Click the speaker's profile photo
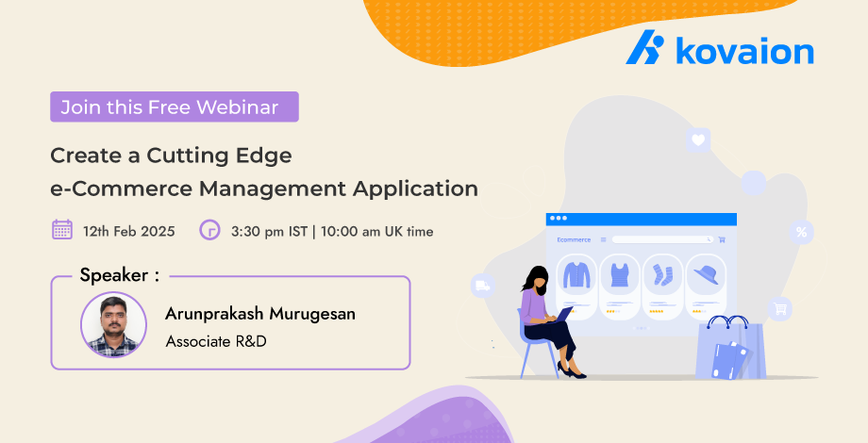The image size is (868, 443). (113, 325)
